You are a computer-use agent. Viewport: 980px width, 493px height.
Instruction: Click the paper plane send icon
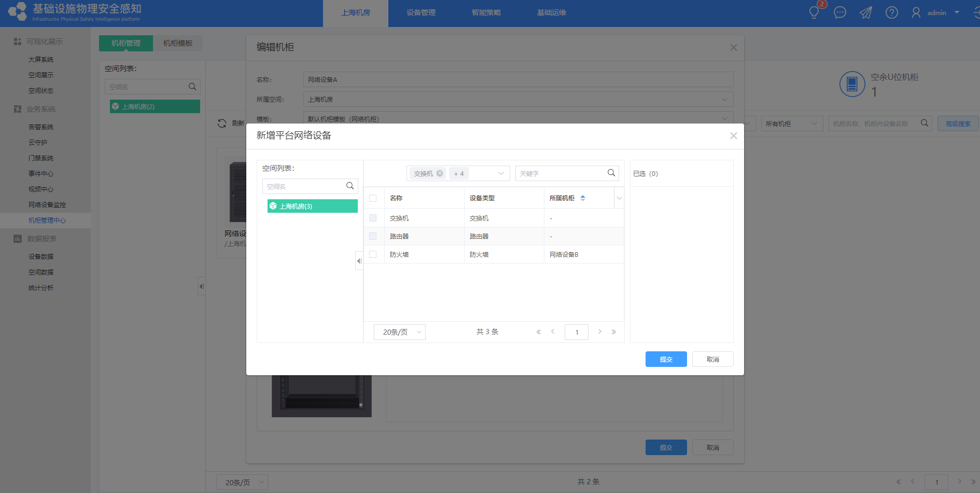(866, 12)
